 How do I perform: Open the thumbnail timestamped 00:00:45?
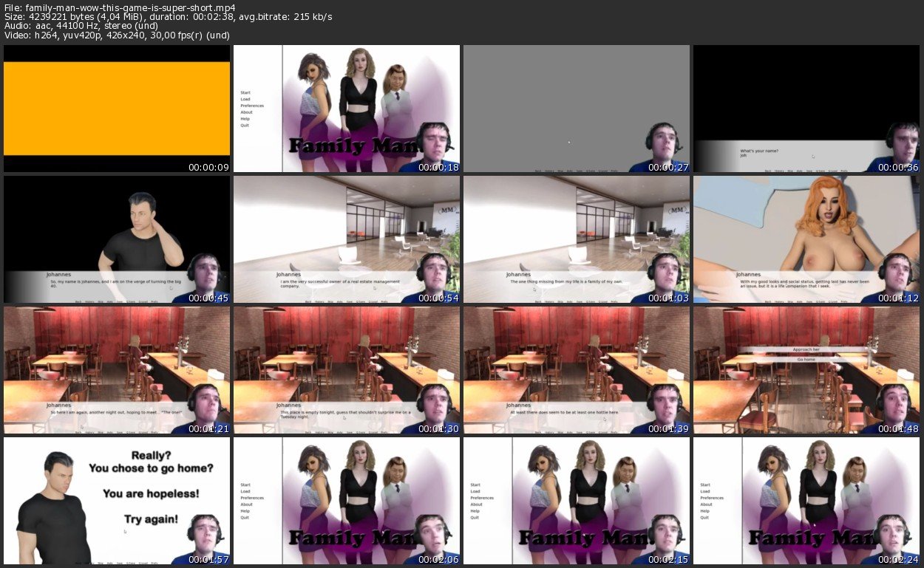pos(117,239)
